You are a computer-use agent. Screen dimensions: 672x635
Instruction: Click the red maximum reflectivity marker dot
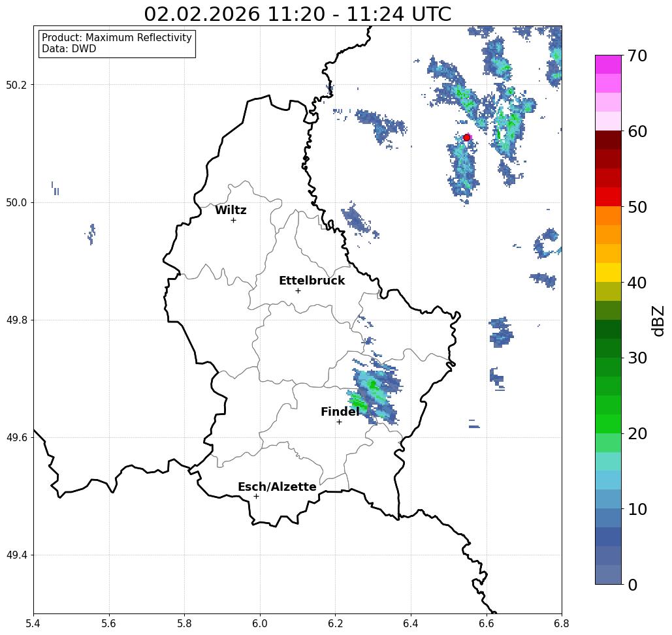point(467,138)
